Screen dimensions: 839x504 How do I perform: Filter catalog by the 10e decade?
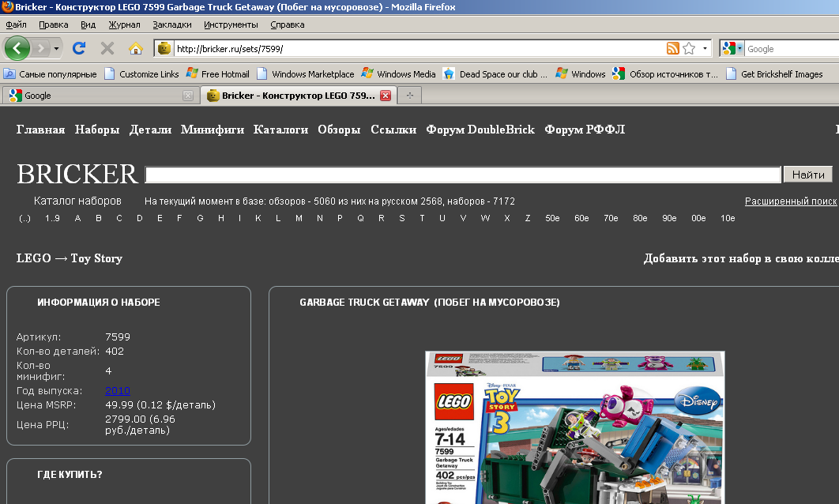coord(728,218)
